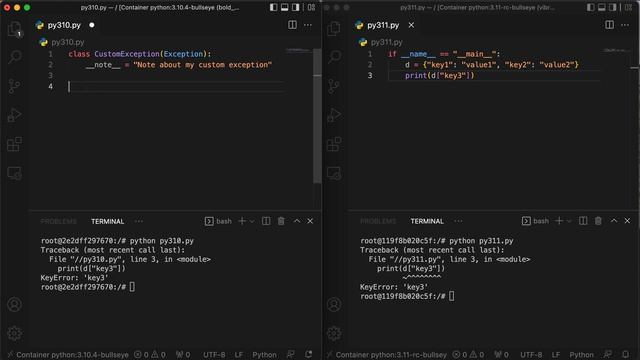Open Run and Debug in left window
This screenshot has height=360, width=640.
(x=14, y=115)
